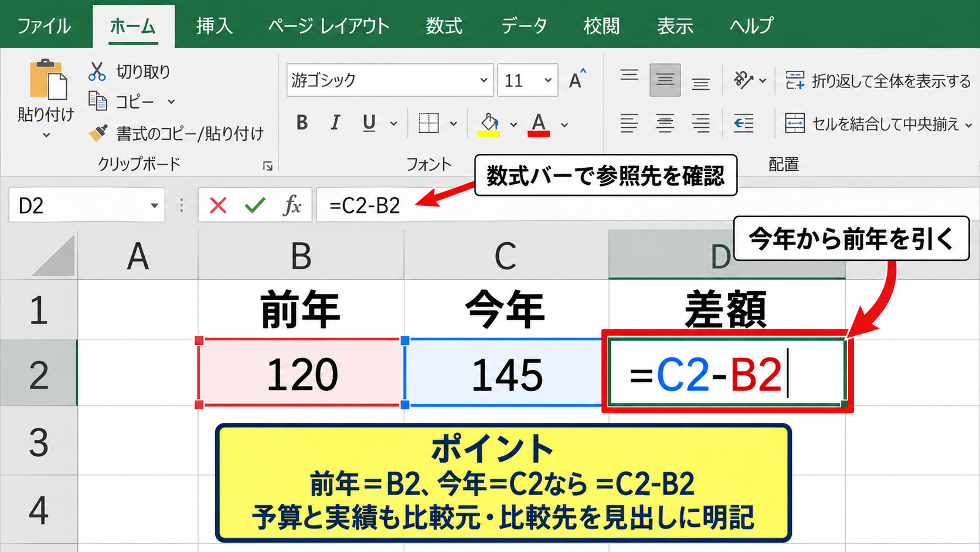Click into the formula bar =C2-B2
The width and height of the screenshot is (980, 552).
pyautogui.click(x=648, y=205)
